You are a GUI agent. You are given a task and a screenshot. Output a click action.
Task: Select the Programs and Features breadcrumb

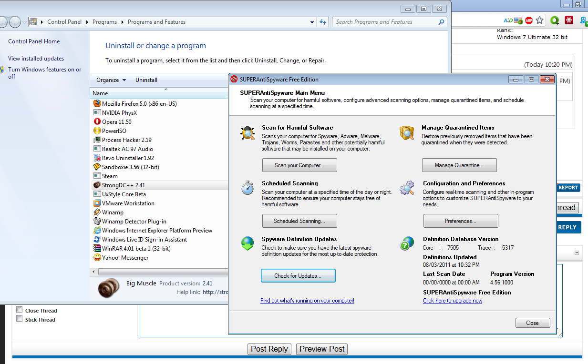pyautogui.click(x=156, y=22)
